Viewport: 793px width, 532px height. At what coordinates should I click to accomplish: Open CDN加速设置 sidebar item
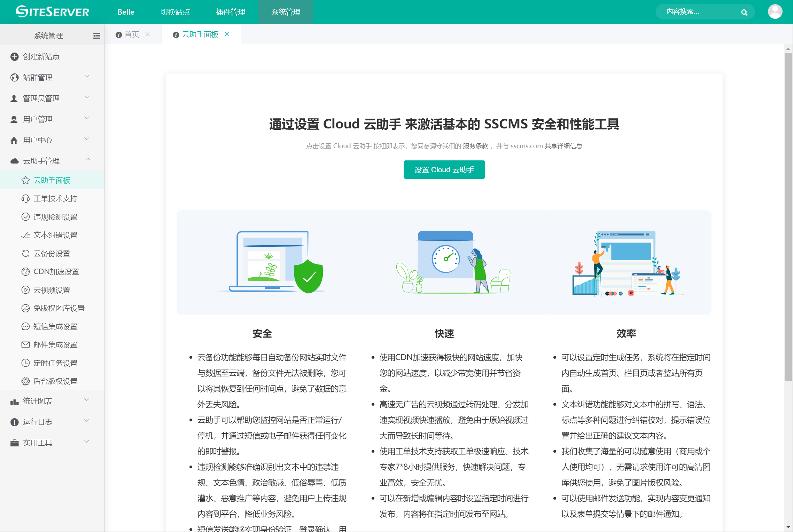(56, 272)
